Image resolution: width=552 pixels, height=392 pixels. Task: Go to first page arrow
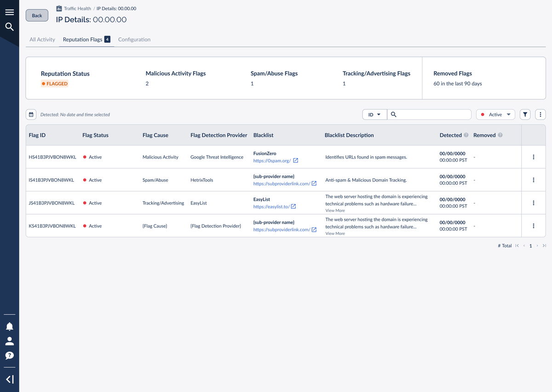tap(517, 246)
